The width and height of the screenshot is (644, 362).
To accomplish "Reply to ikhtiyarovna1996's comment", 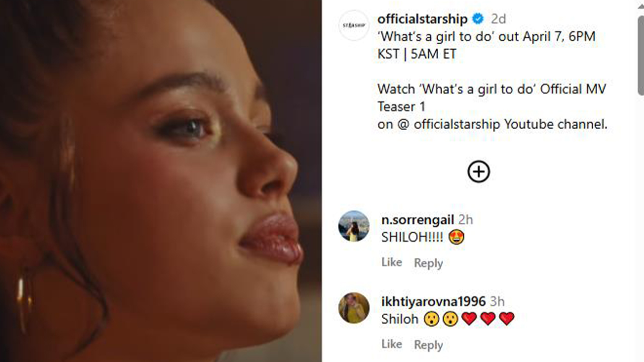I will (428, 345).
